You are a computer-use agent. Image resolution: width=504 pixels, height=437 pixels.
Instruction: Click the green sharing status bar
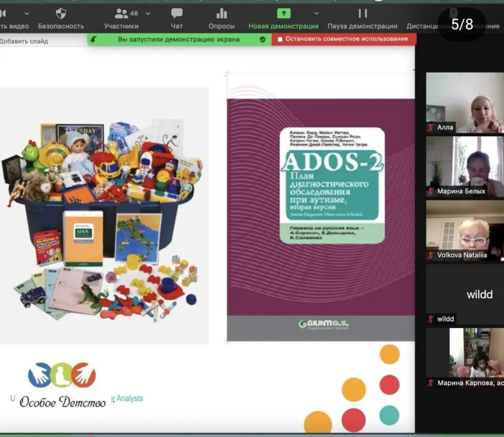point(179,39)
